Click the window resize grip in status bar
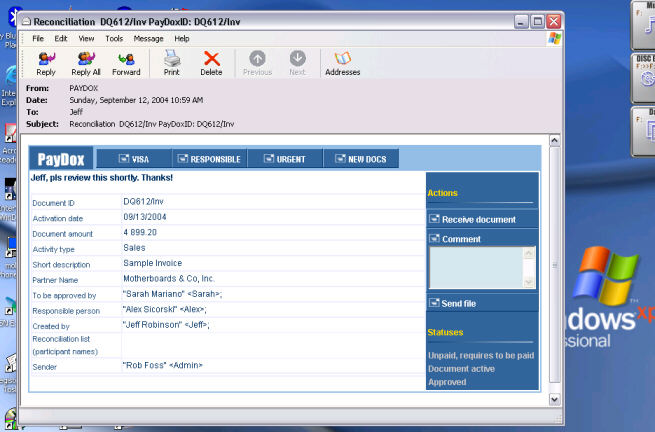The width and height of the screenshot is (655, 432). [558, 419]
